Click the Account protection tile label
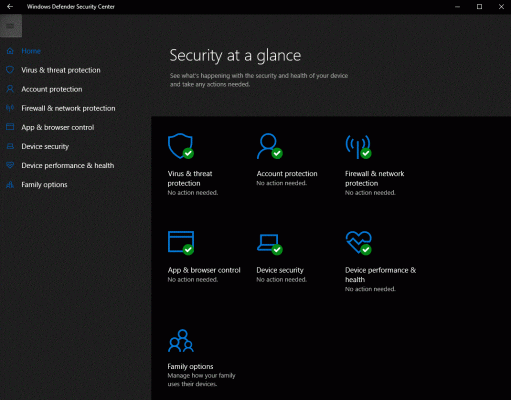This screenshot has height=400, width=511. click(287, 174)
